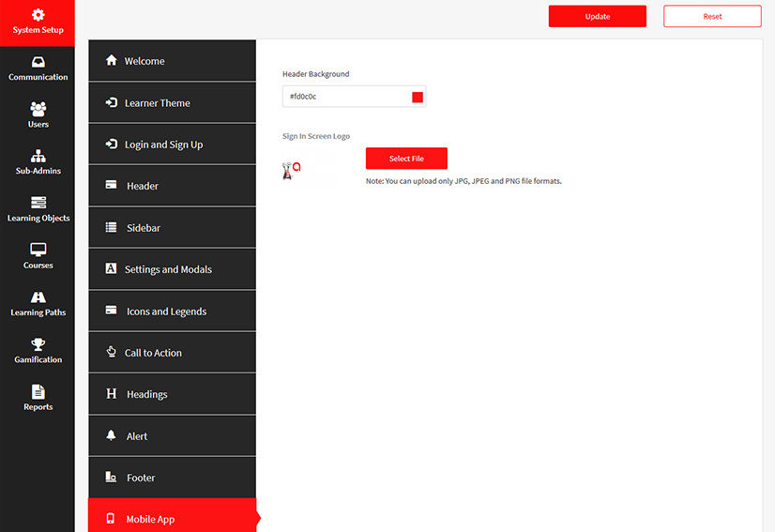Viewport: 775px width, 532px height.
Task: Click the Login and Sign Up arrow icon
Action: coord(112,144)
